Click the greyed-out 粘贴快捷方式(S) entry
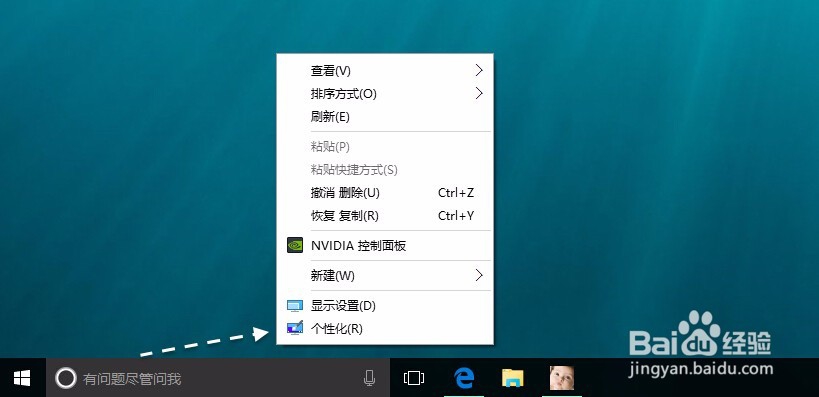 pos(385,170)
